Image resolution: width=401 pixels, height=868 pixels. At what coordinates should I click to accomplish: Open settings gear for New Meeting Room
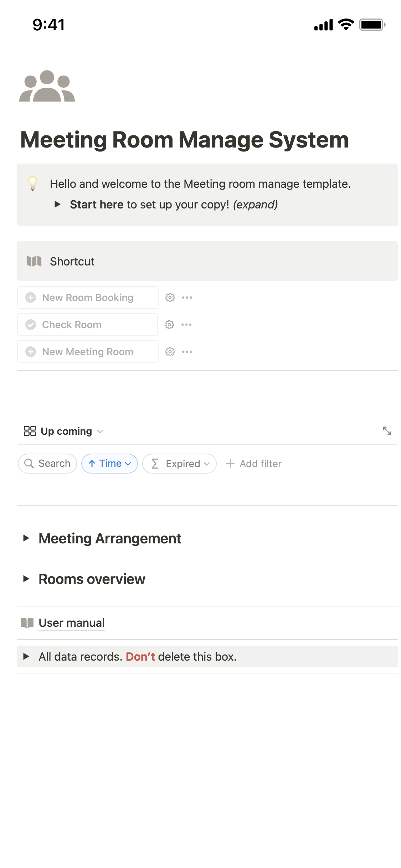(x=170, y=352)
